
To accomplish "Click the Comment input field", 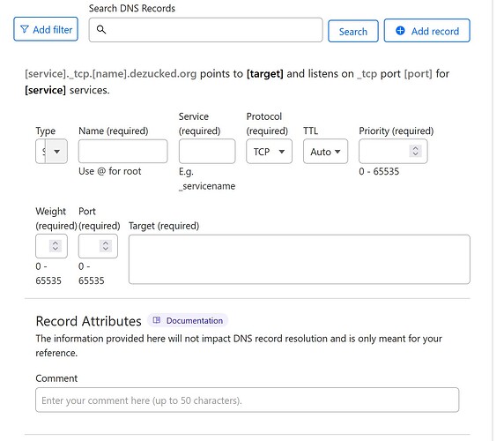I will click(248, 400).
